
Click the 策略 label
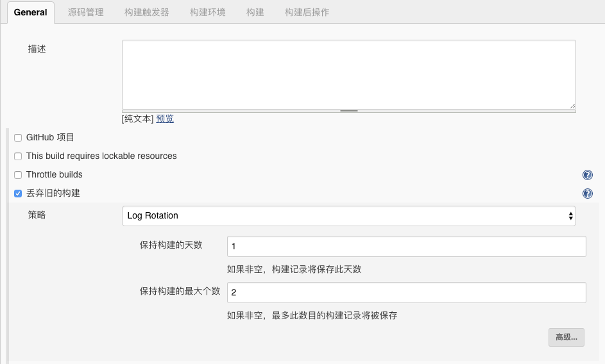(37, 215)
